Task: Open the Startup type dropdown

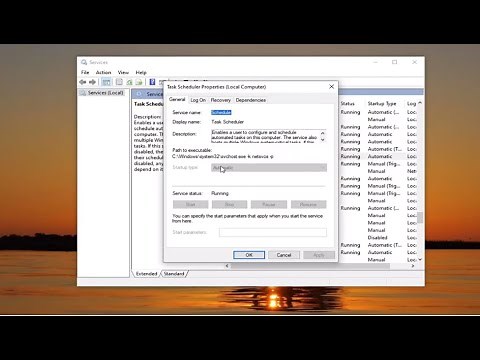Action: [269, 168]
